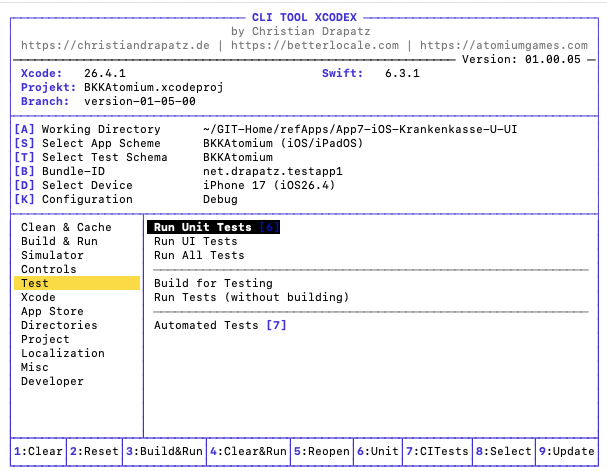The image size is (607, 471).
Task: Open the christiandrapatz.de link
Action: point(115,45)
